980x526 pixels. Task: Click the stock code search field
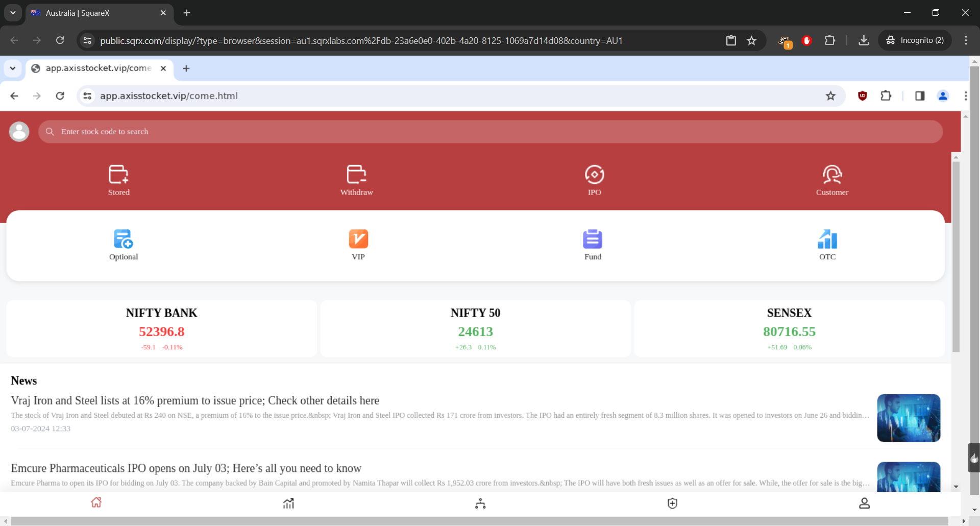click(490, 132)
